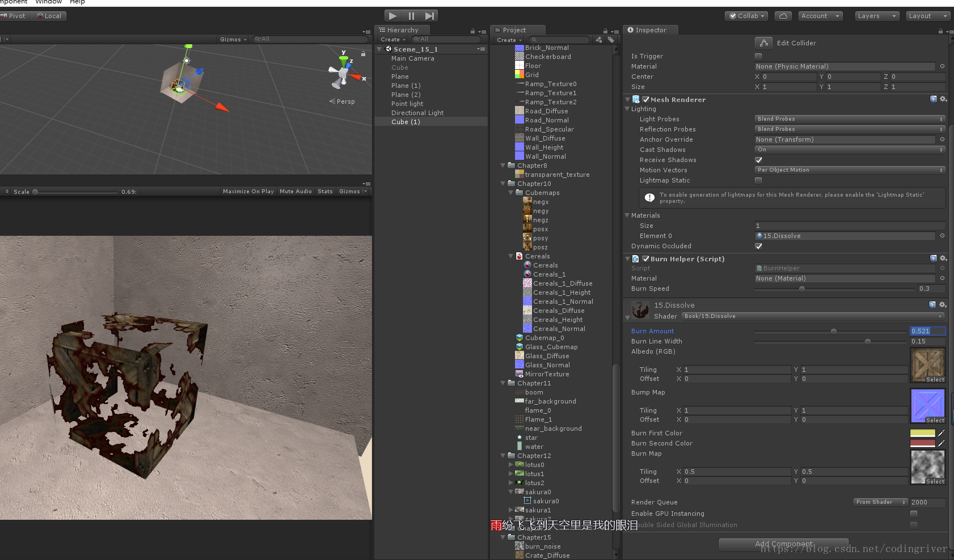Toggle Receive Shadows checkbox
This screenshot has width=954, height=560.
758,160
